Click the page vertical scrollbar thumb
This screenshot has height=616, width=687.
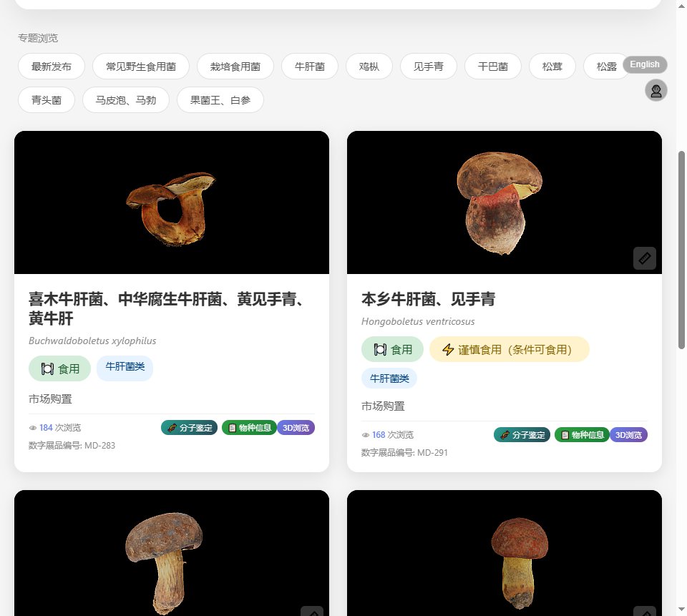point(681,250)
